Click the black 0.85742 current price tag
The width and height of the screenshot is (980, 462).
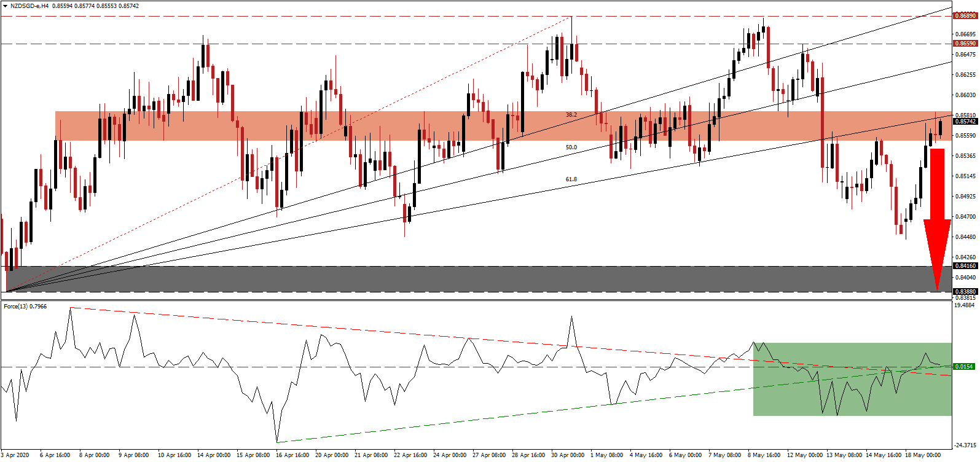[x=964, y=122]
